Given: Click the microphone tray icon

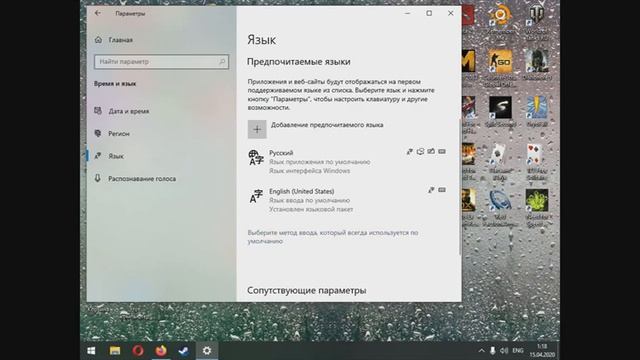Looking at the screenshot, I should pyautogui.click(x=493, y=351).
